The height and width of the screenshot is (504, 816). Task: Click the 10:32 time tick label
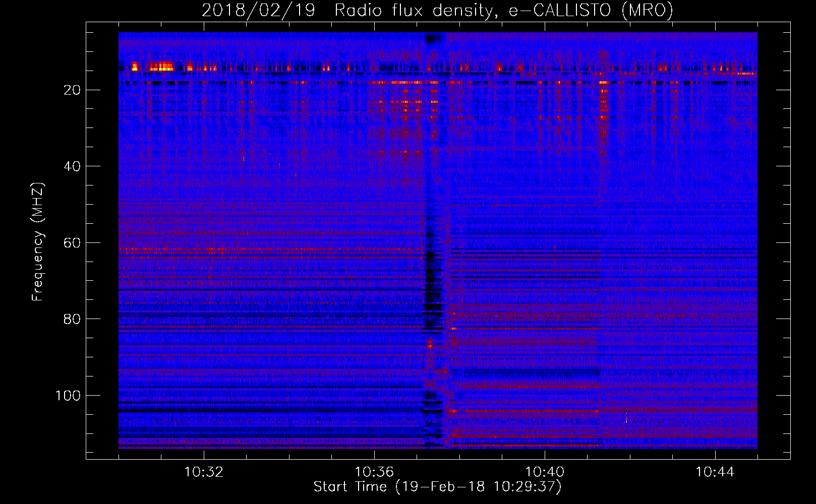pyautogui.click(x=204, y=472)
